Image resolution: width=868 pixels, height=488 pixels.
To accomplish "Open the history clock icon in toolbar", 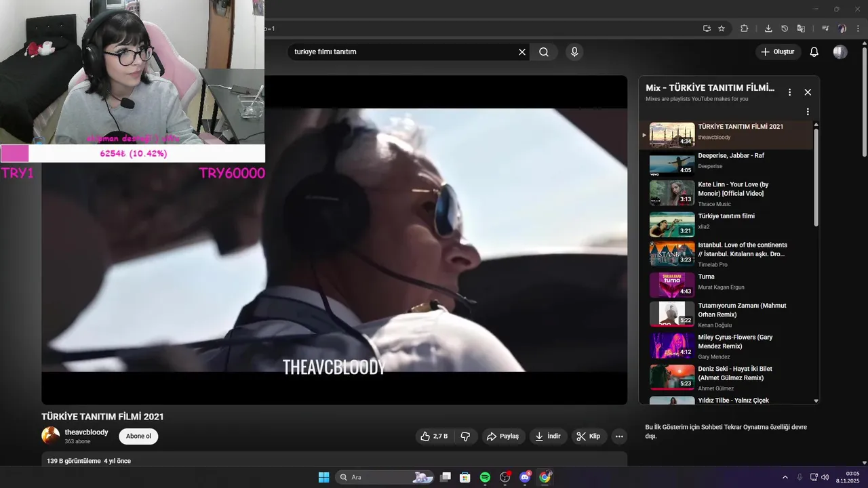I will point(785,28).
